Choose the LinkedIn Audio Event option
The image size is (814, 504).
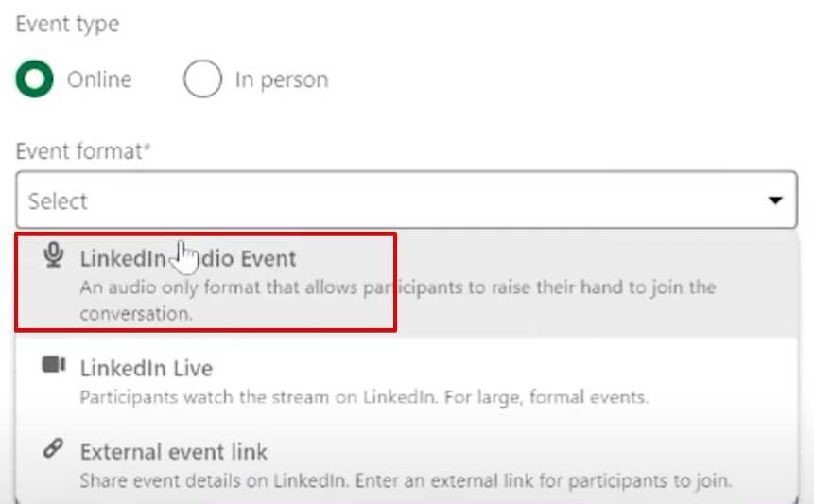click(x=188, y=258)
